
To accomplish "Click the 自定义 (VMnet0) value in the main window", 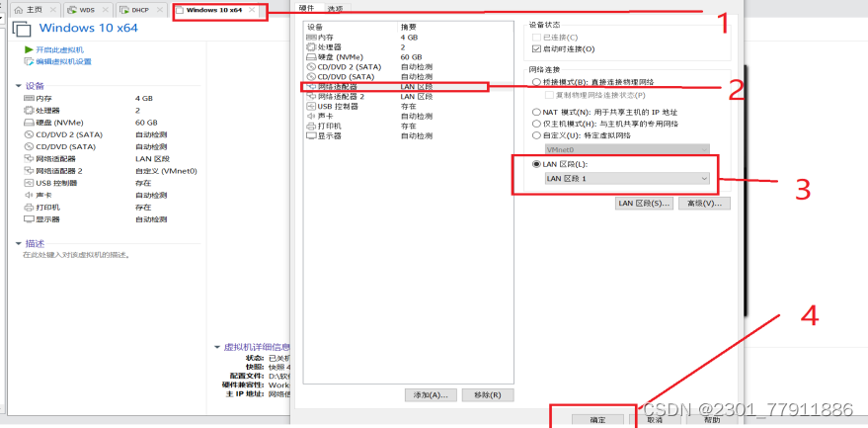I will [x=166, y=171].
